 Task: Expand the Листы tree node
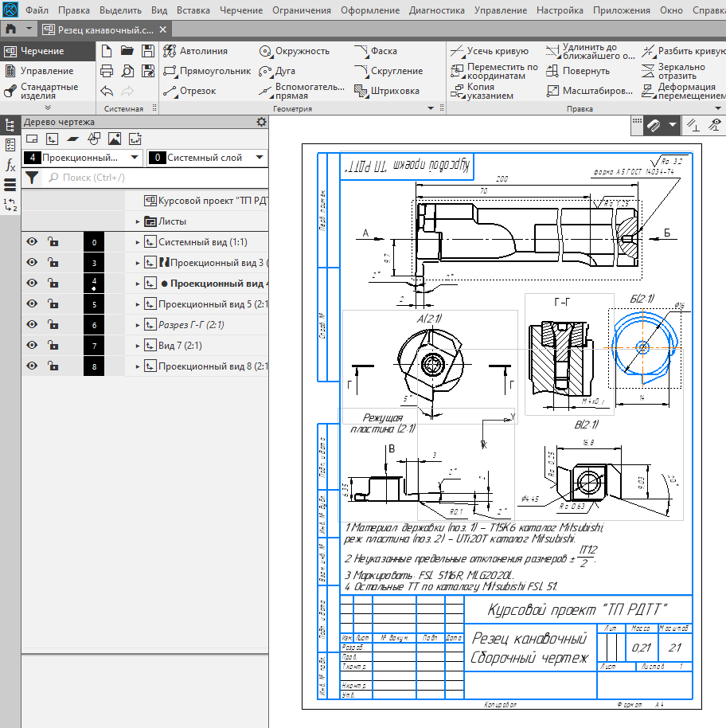[137, 221]
